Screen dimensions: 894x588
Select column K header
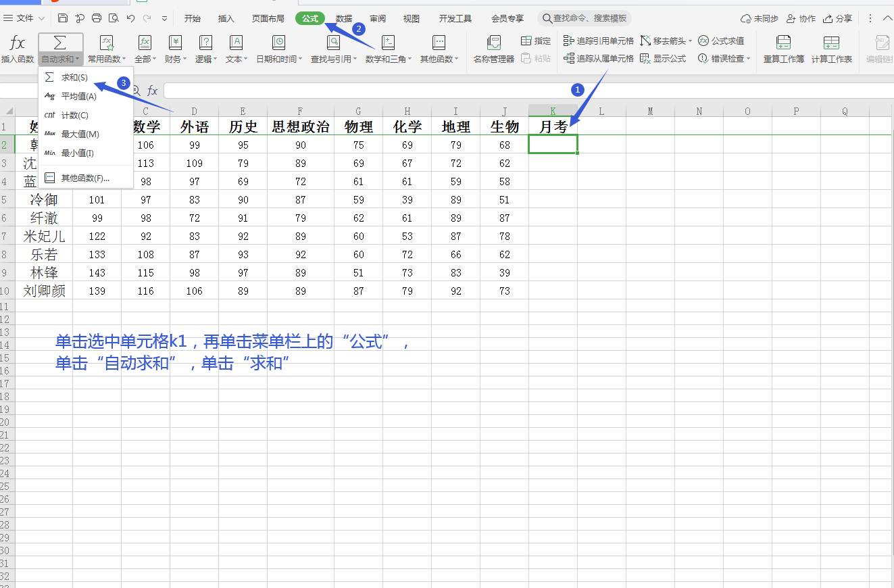(x=553, y=111)
